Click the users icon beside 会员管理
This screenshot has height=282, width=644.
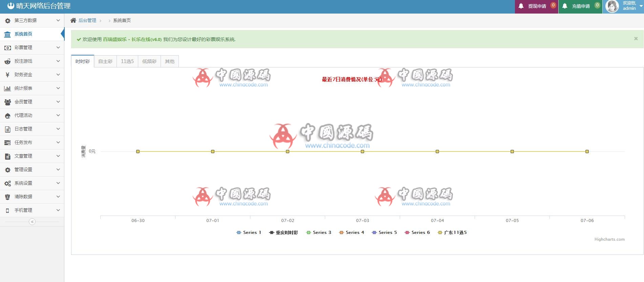(x=7, y=102)
